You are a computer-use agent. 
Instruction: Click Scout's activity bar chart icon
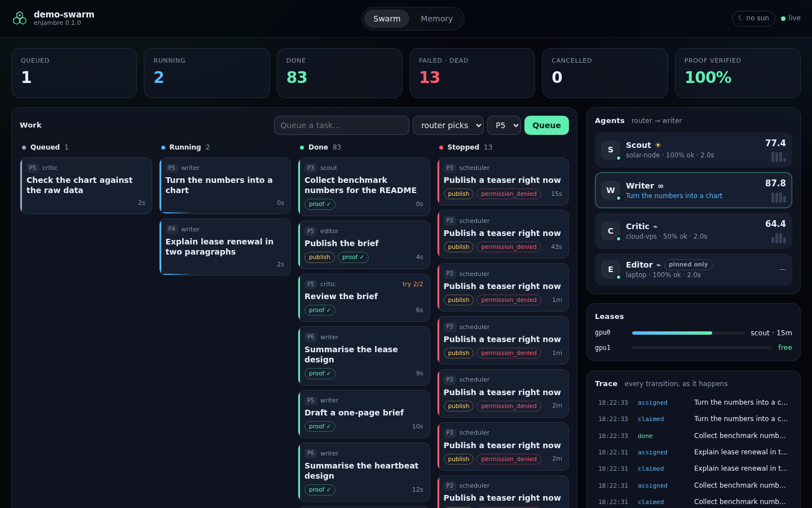point(779,157)
